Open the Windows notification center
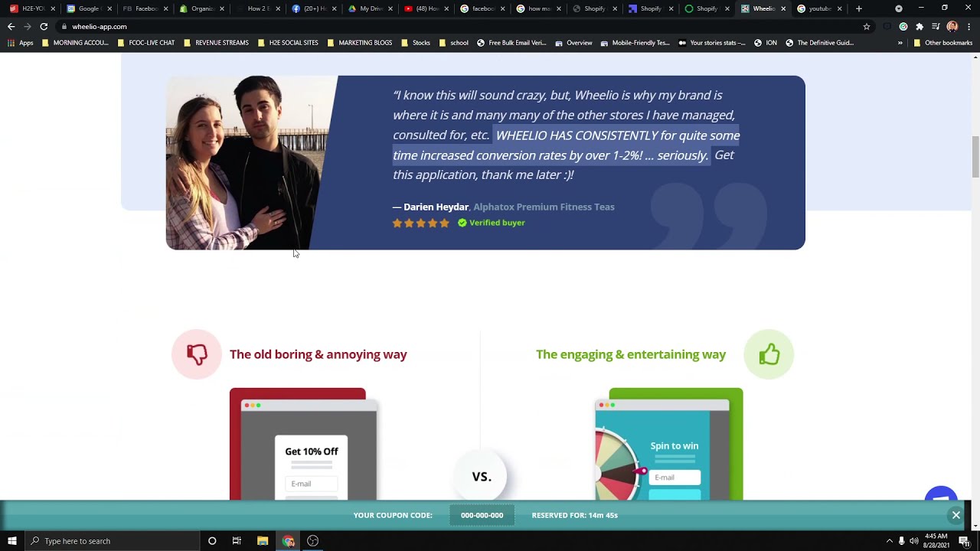Viewport: 980px width, 551px height. pos(964,541)
